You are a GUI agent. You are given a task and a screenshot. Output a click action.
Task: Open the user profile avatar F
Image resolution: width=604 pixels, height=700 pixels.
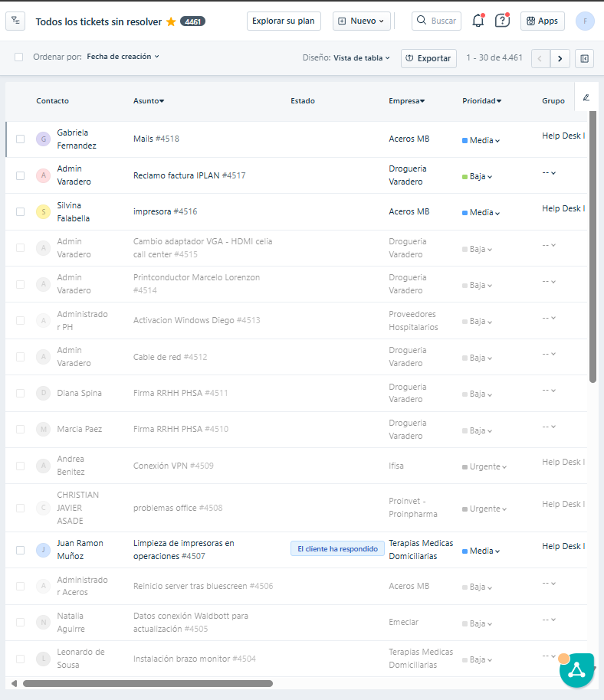(585, 21)
